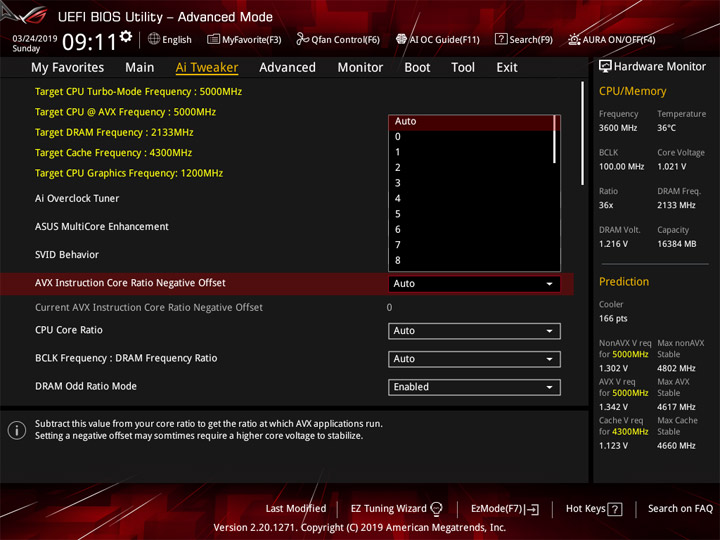Viewport: 720px width, 540px height.
Task: Open the Monitor tab
Action: coord(360,68)
